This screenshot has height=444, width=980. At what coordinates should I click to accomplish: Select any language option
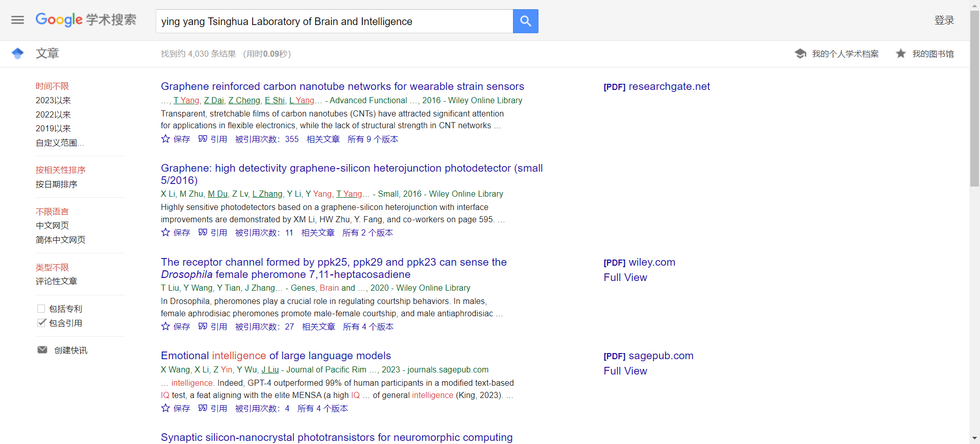point(52,212)
